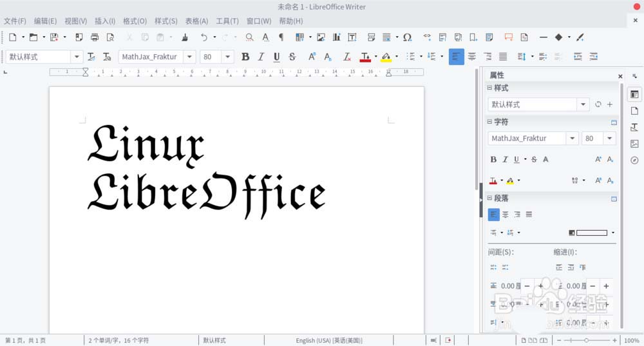Viewport: 644px width, 346px height.
Task: Toggle Italic in the formatting toolbar
Action: click(261, 57)
